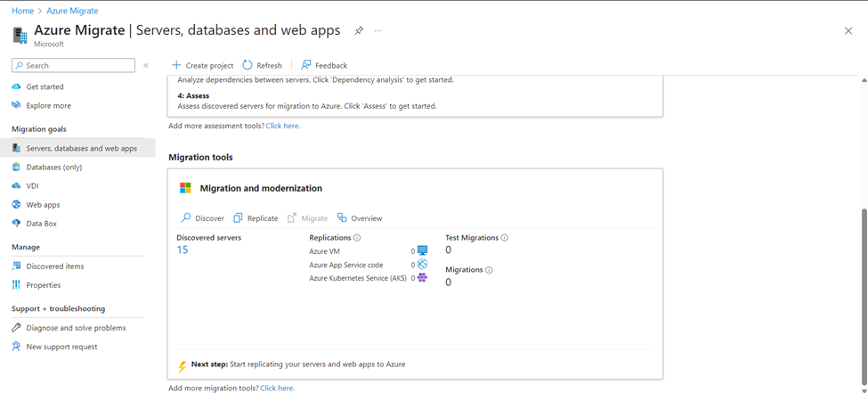The width and height of the screenshot is (868, 393).
Task: Click the Migration and modernization heading
Action: click(x=261, y=188)
